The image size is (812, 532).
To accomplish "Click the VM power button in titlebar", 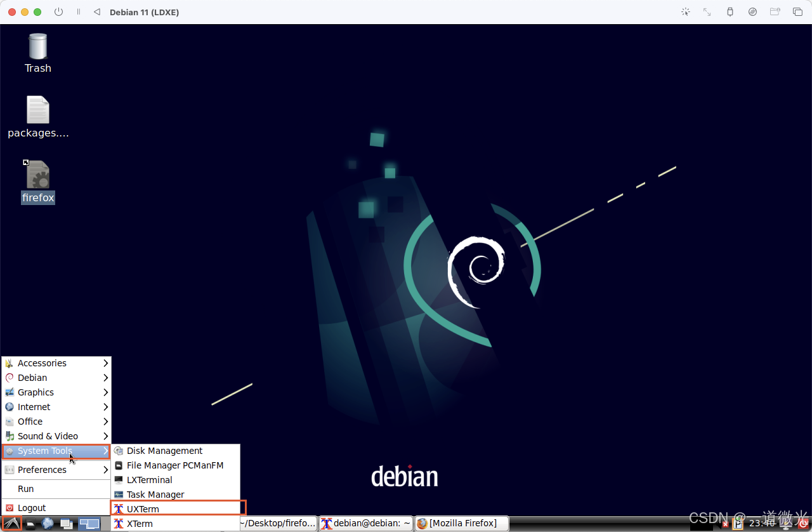I will [58, 12].
